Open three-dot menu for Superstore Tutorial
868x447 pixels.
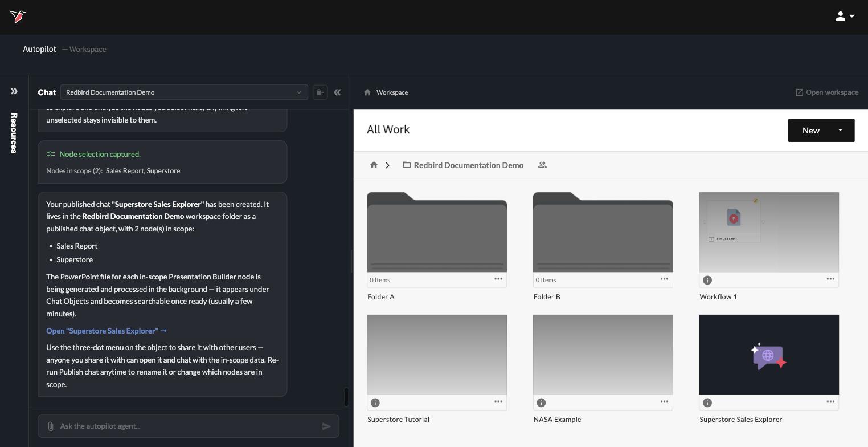tap(498, 401)
